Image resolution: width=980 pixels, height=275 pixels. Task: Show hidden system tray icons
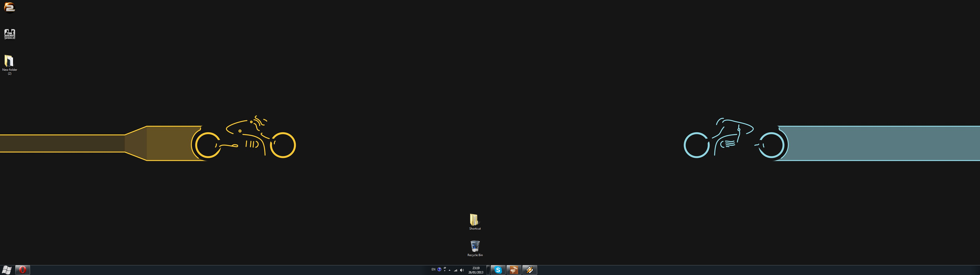pos(450,270)
